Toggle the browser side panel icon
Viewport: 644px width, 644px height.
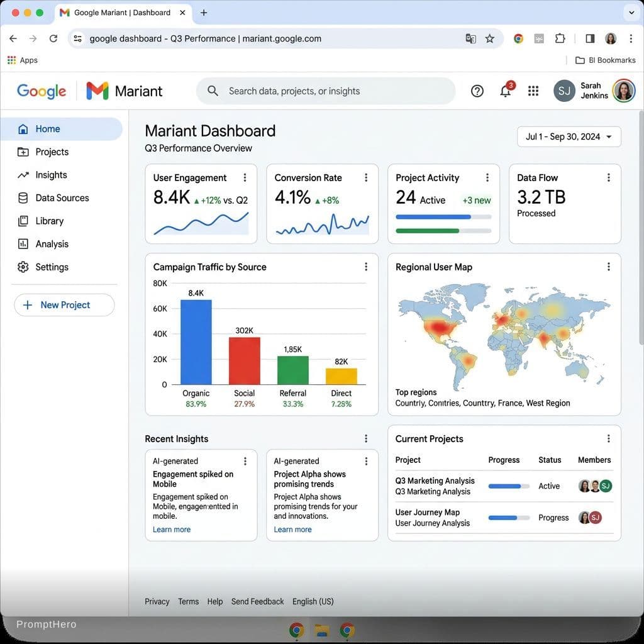click(x=590, y=38)
